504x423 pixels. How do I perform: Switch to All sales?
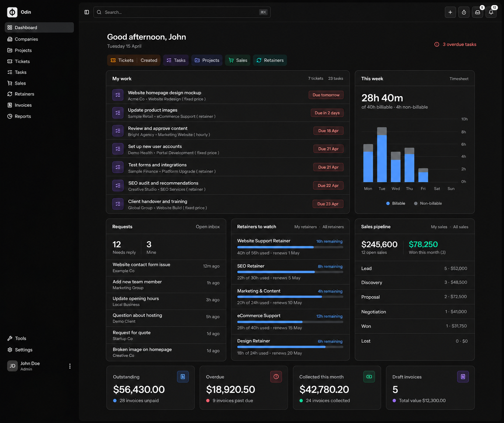461,227
